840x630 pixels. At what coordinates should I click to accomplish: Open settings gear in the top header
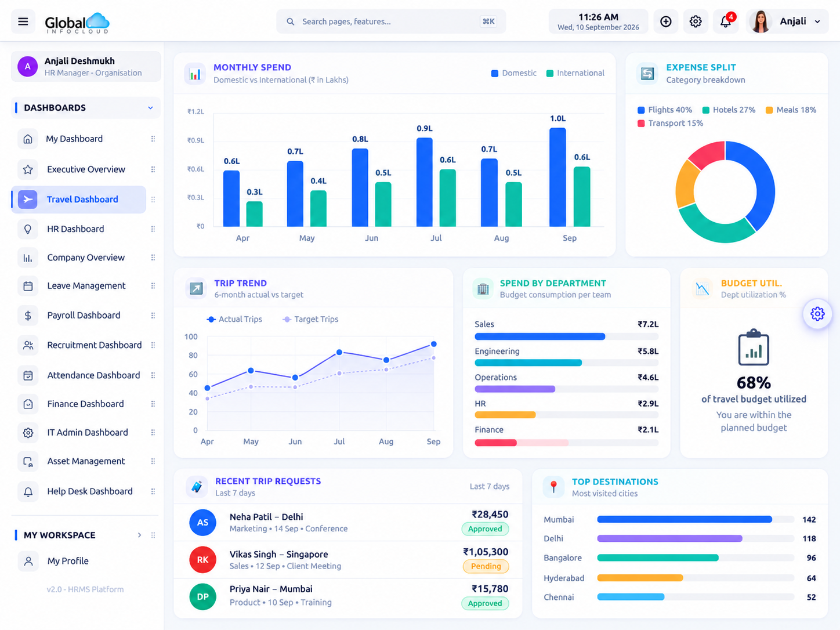coord(696,21)
